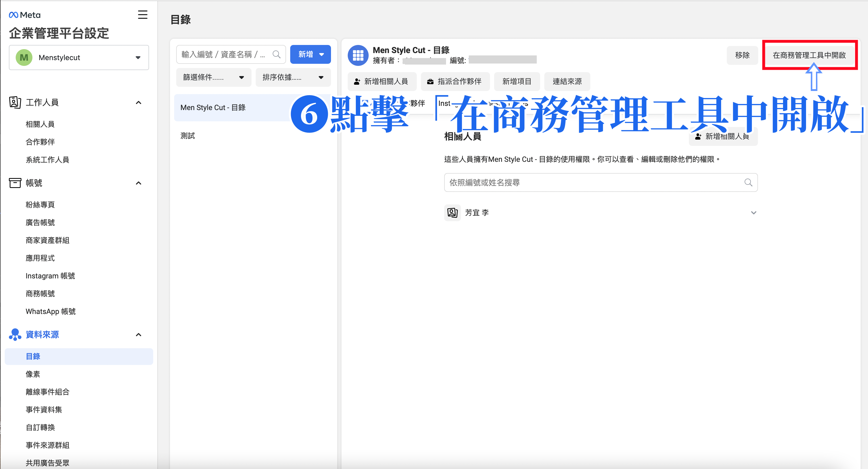This screenshot has width=868, height=469.
Task: Open the hamburger menu icon
Action: pyautogui.click(x=142, y=15)
